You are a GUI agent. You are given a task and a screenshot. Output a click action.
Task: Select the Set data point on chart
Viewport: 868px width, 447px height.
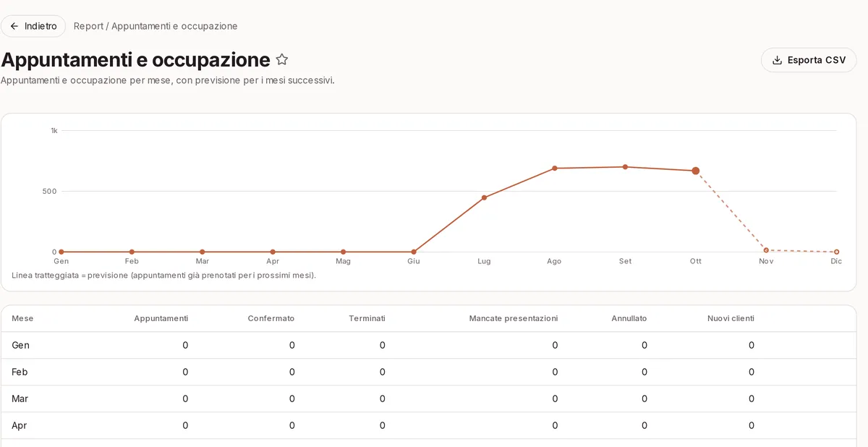(x=625, y=167)
